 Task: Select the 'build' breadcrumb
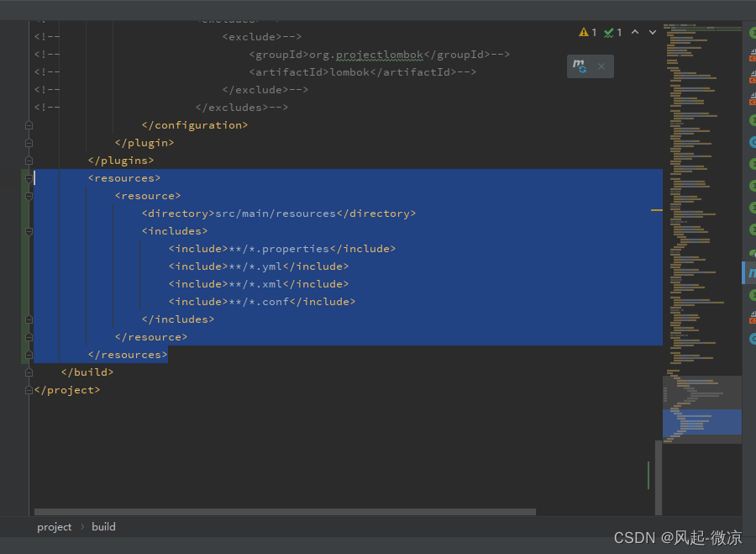pos(103,527)
